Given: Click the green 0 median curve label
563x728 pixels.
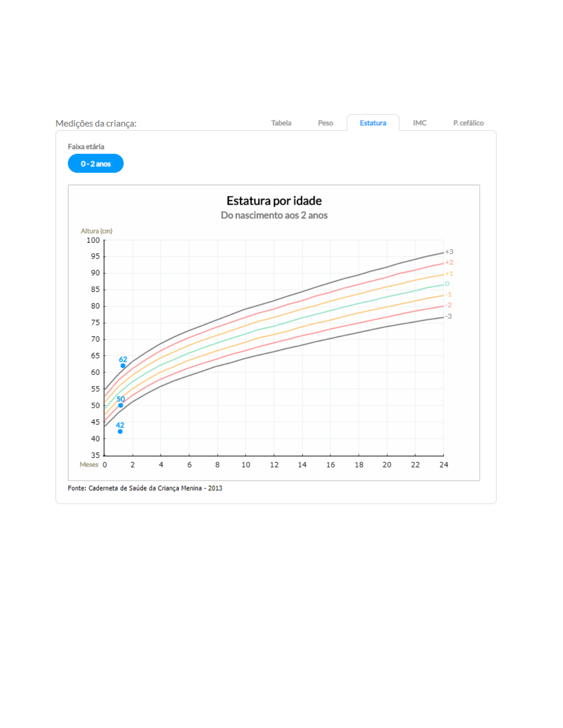Looking at the screenshot, I should point(447,284).
